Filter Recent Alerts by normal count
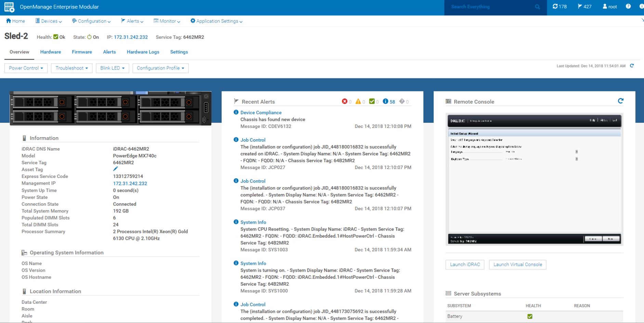This screenshot has width=644, height=323. click(x=374, y=102)
